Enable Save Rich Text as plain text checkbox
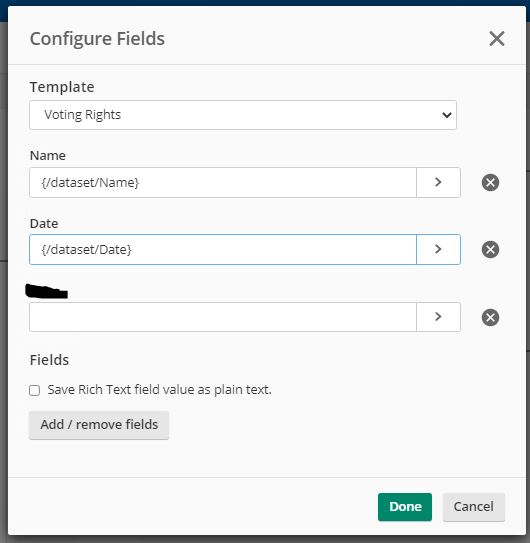Screen dimensions: 530x543 tap(35, 390)
